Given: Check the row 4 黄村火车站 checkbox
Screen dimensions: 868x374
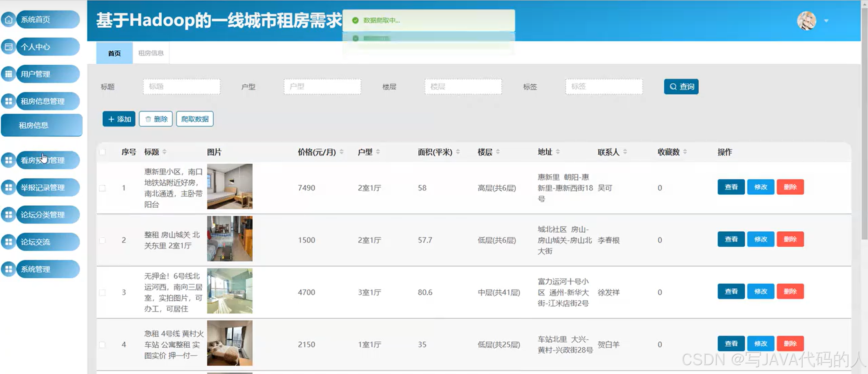Looking at the screenshot, I should pyautogui.click(x=102, y=345).
